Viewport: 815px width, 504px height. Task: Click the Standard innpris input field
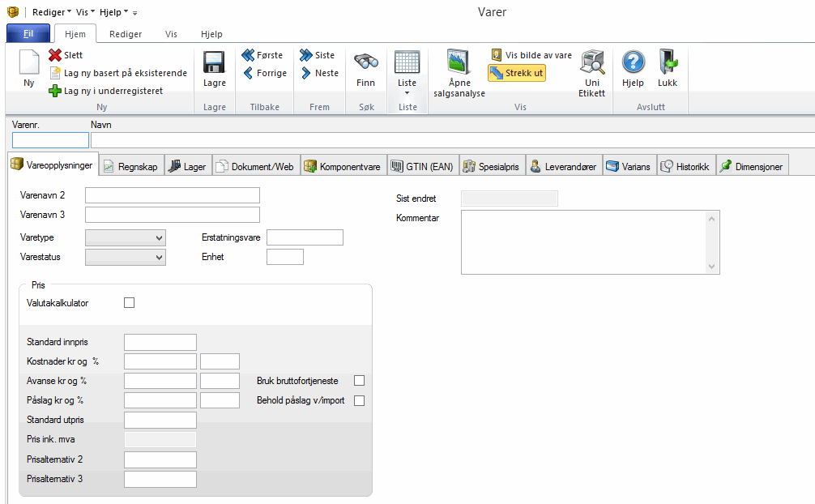pyautogui.click(x=160, y=342)
